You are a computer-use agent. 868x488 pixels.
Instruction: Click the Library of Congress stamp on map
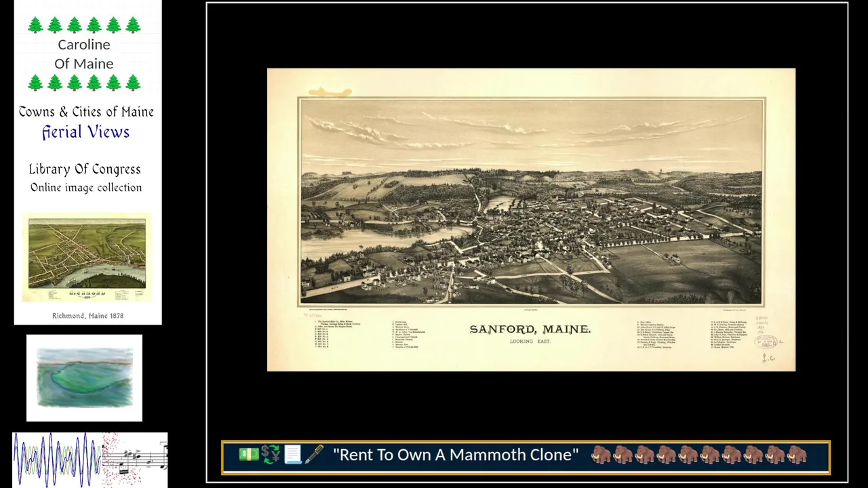pyautogui.click(x=767, y=342)
